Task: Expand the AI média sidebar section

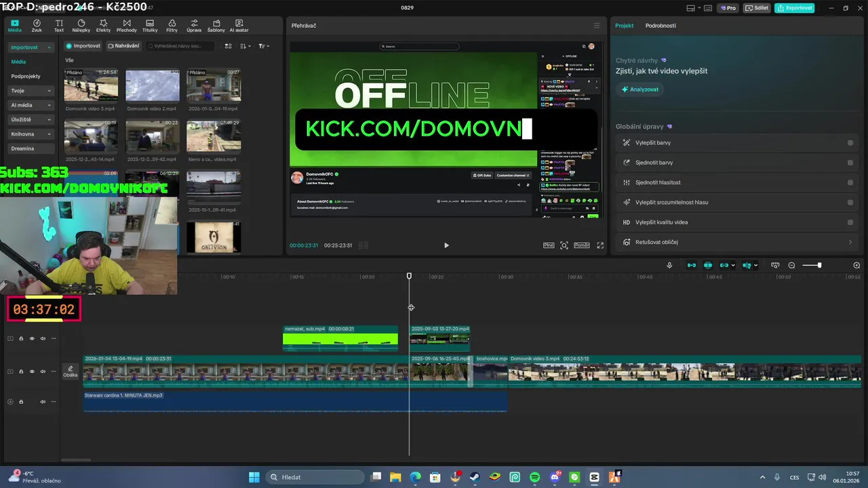Action: (x=31, y=105)
